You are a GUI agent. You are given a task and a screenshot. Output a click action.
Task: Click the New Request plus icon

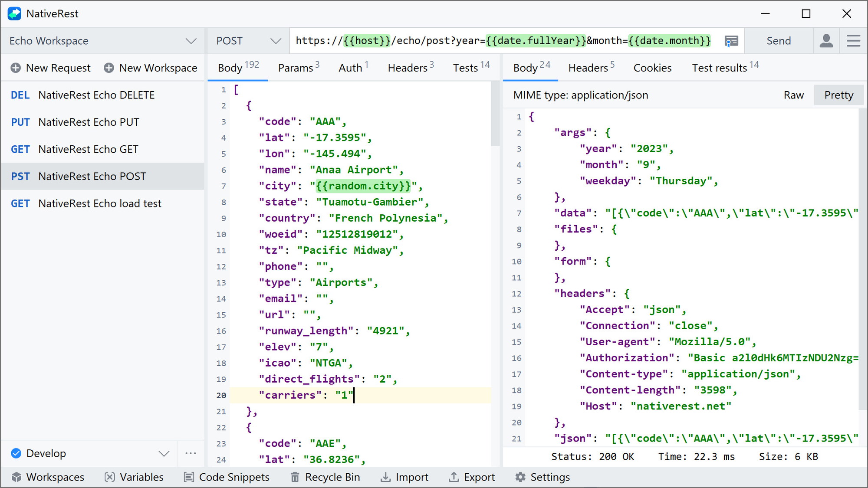pos(16,68)
